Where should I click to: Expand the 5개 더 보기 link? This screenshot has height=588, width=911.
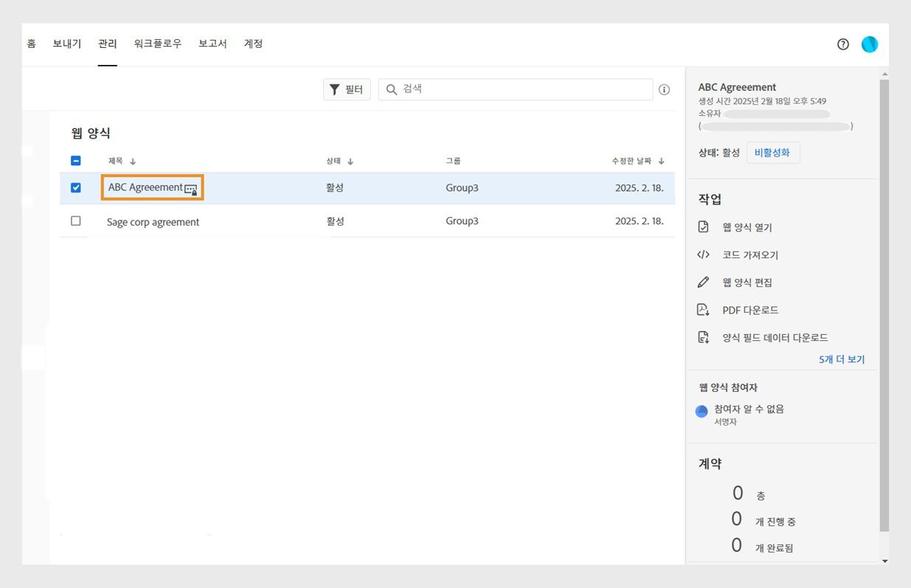click(841, 359)
